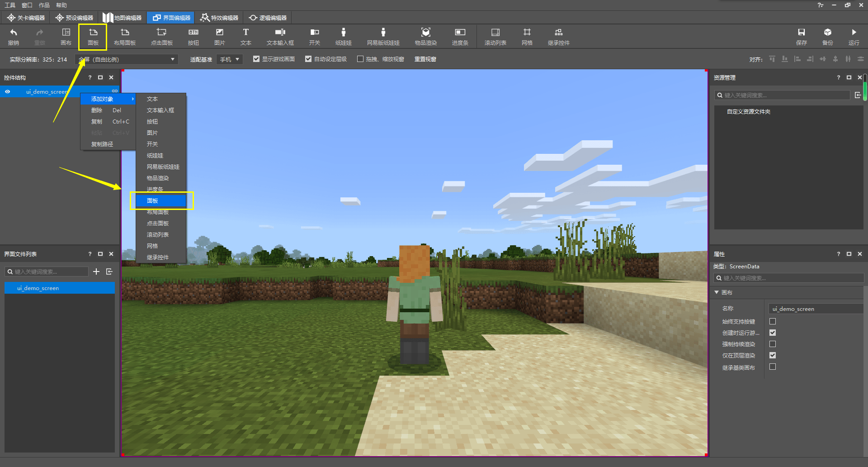This screenshot has width=868, height=467.
Task: Select the 面板 (Panel) tool in toolbar
Action: click(x=93, y=37)
